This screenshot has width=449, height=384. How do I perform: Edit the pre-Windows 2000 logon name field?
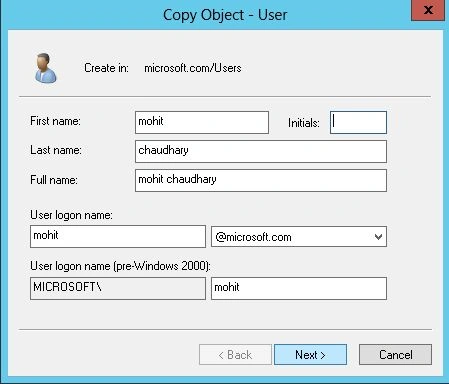[x=299, y=288]
